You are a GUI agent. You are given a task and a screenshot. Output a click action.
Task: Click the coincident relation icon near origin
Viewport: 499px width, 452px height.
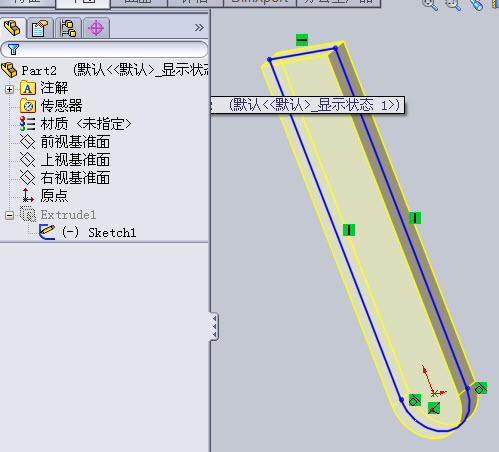(434, 408)
